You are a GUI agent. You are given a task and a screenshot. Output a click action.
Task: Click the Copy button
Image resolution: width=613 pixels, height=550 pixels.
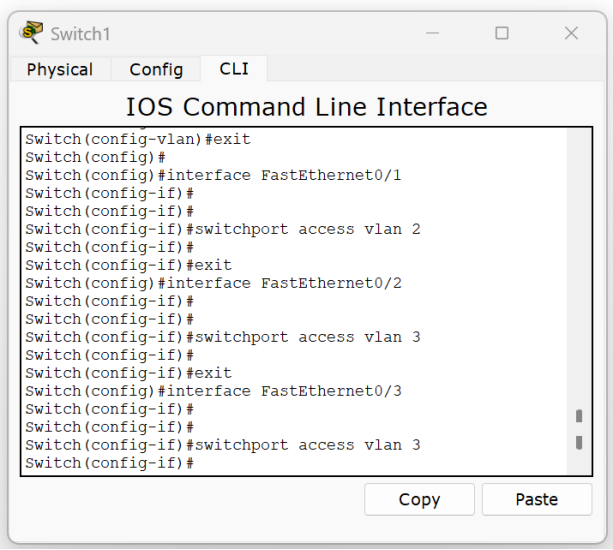(419, 500)
